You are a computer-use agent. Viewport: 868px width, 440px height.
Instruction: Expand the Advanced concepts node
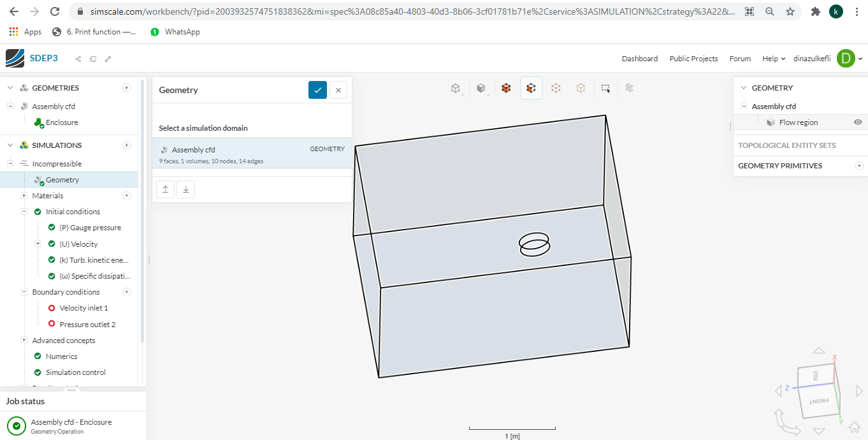point(24,341)
